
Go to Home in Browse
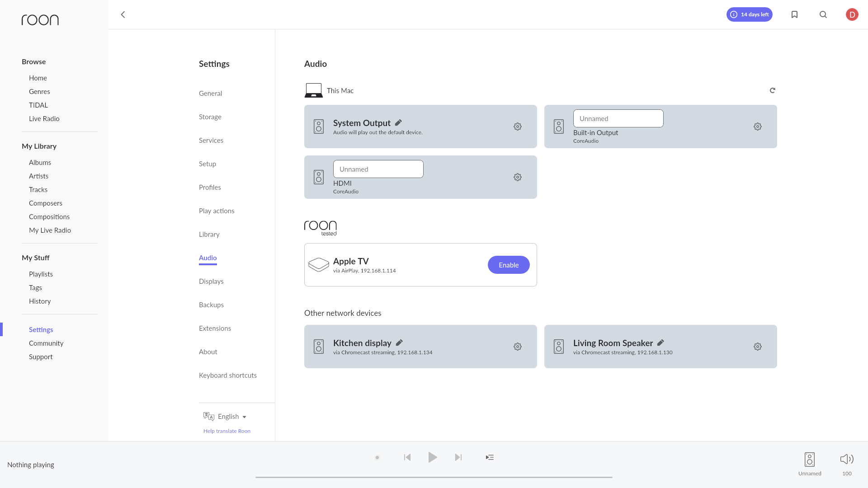coord(38,78)
